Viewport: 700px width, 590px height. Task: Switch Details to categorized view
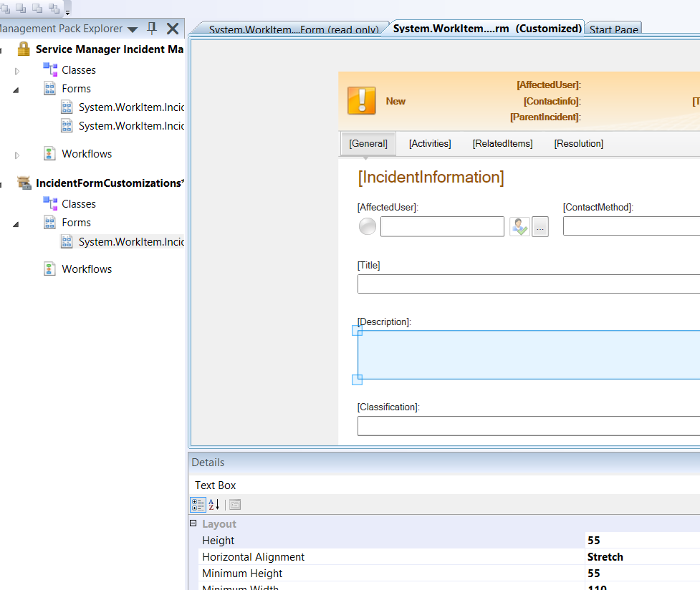tap(198, 504)
